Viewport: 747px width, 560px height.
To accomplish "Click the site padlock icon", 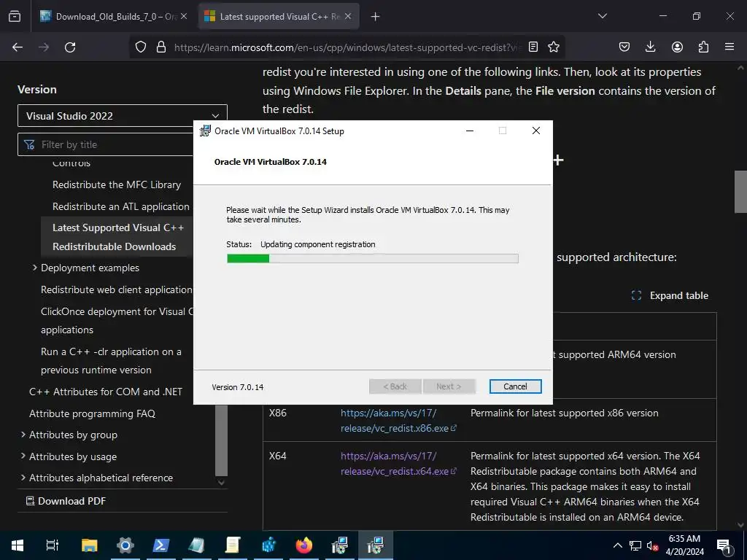I will 161,47.
